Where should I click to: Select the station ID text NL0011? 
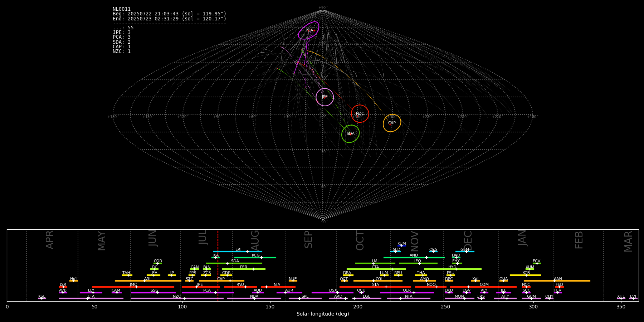pyautogui.click(x=122, y=9)
